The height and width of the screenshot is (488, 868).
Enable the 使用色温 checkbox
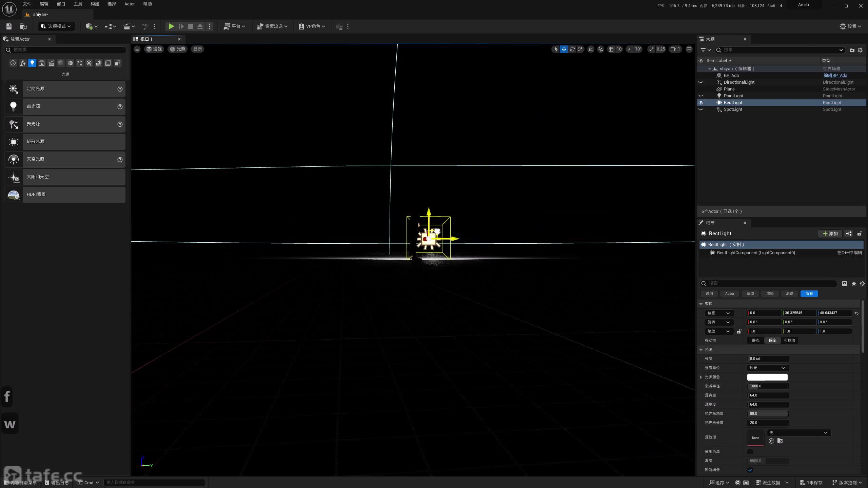click(750, 452)
